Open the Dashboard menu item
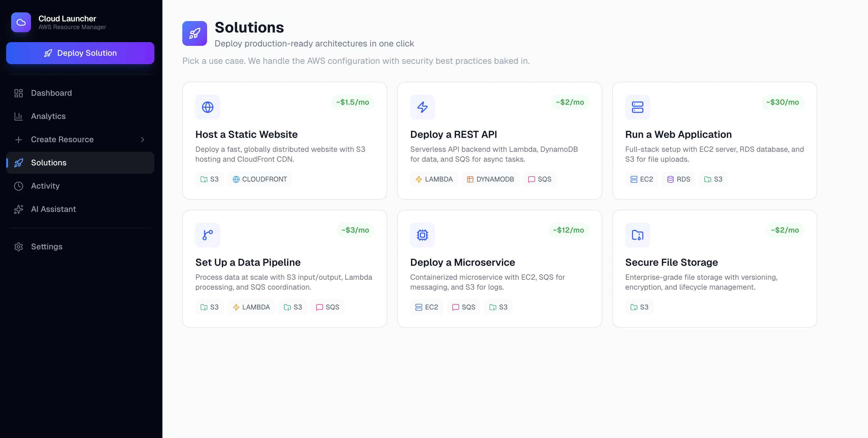The height and width of the screenshot is (438, 868). tap(51, 93)
